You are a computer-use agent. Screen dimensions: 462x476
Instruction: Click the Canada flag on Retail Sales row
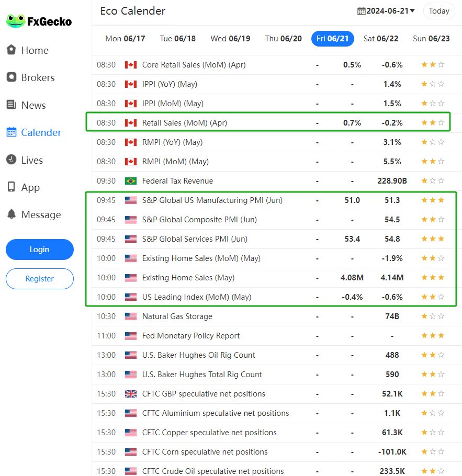click(131, 123)
